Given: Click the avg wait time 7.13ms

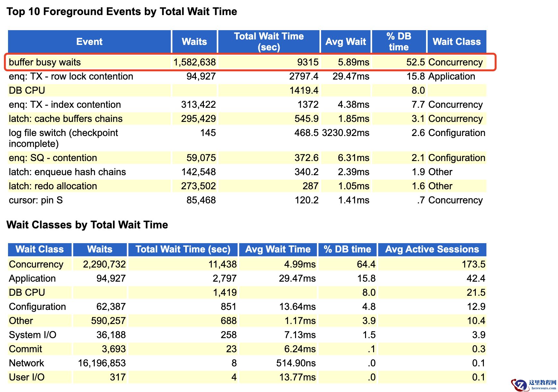Looking at the screenshot, I should (300, 335).
